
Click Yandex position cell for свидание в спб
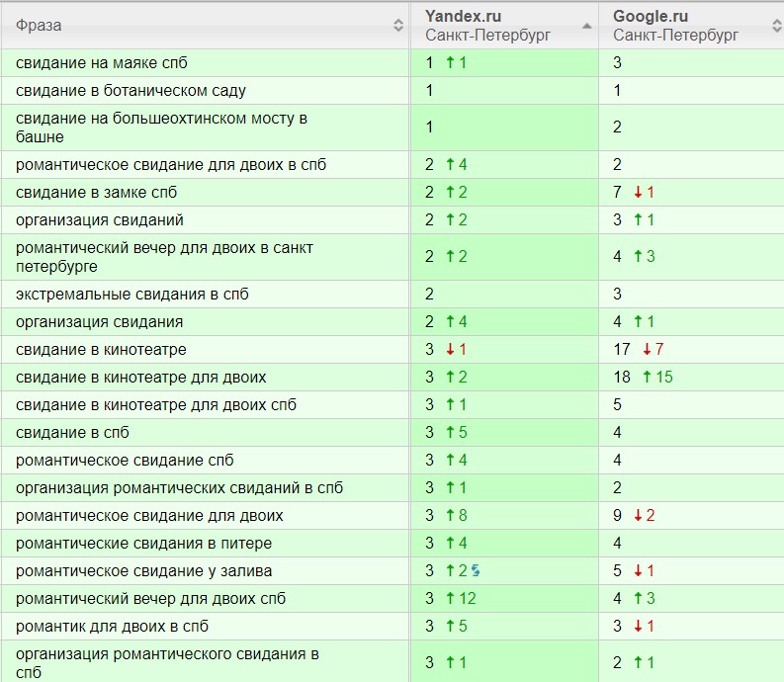tap(430, 433)
